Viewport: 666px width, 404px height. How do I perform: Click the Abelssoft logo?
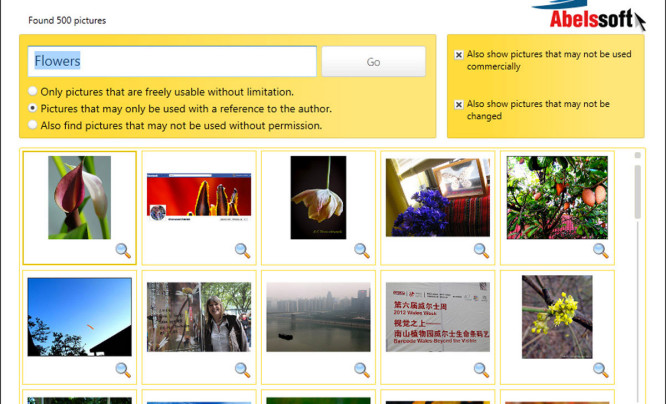tap(590, 14)
